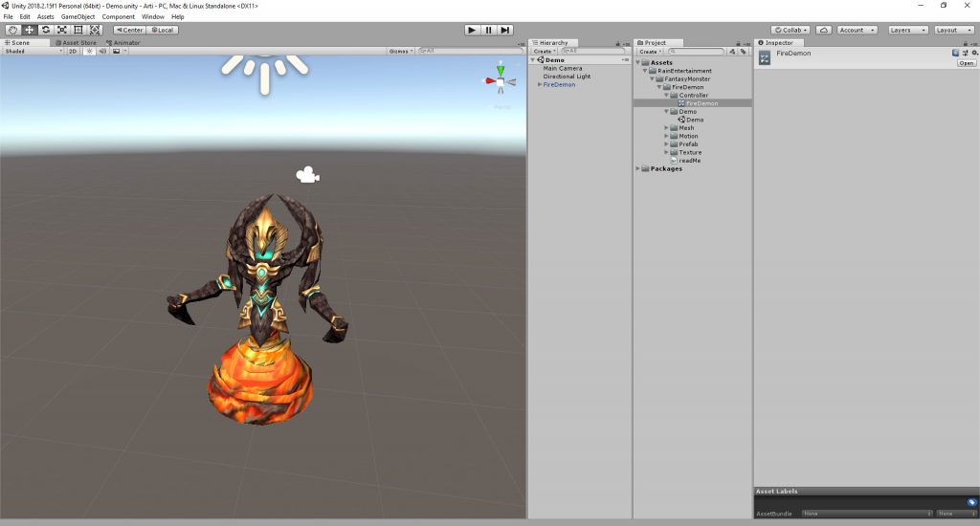The width and height of the screenshot is (980, 526).
Task: Click the FireDemon controller icon in Inspector
Action: pos(765,57)
